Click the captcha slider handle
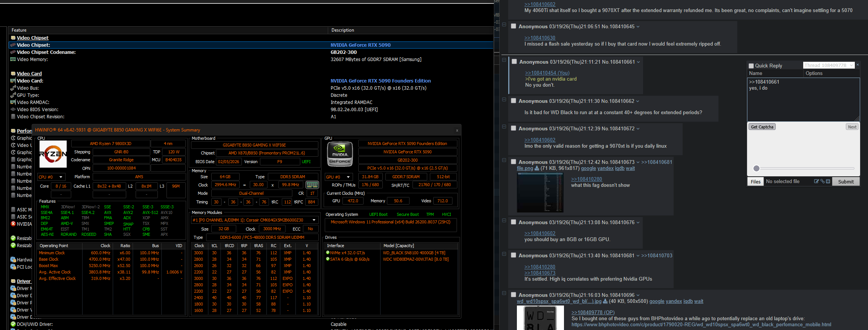The height and width of the screenshot is (330, 868). click(x=756, y=168)
